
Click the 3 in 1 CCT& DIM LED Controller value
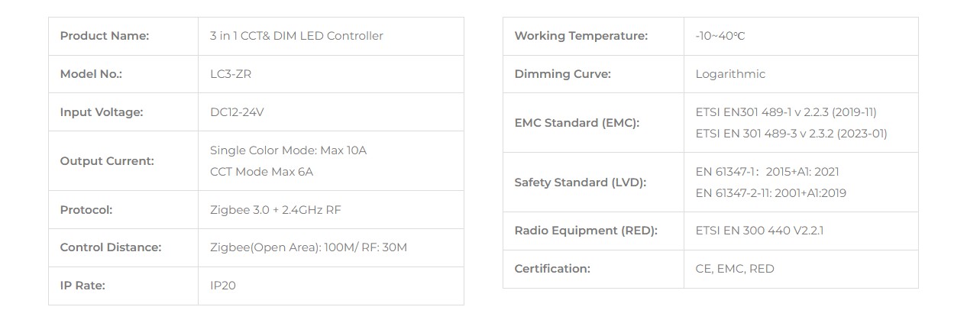click(x=296, y=36)
